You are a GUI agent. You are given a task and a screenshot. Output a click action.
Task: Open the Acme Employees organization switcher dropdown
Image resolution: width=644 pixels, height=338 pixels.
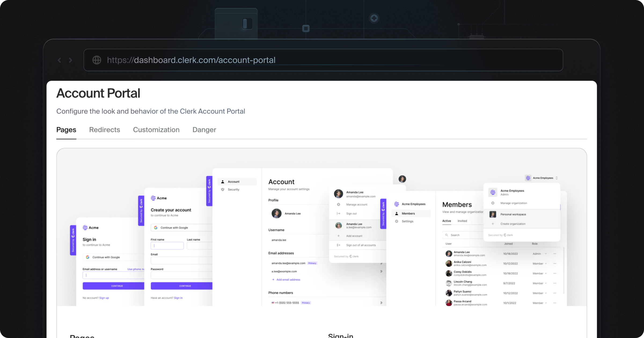tap(542, 178)
